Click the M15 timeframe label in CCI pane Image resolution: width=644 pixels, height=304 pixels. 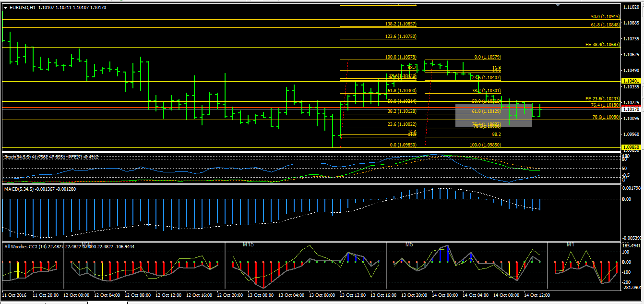pos(248,244)
